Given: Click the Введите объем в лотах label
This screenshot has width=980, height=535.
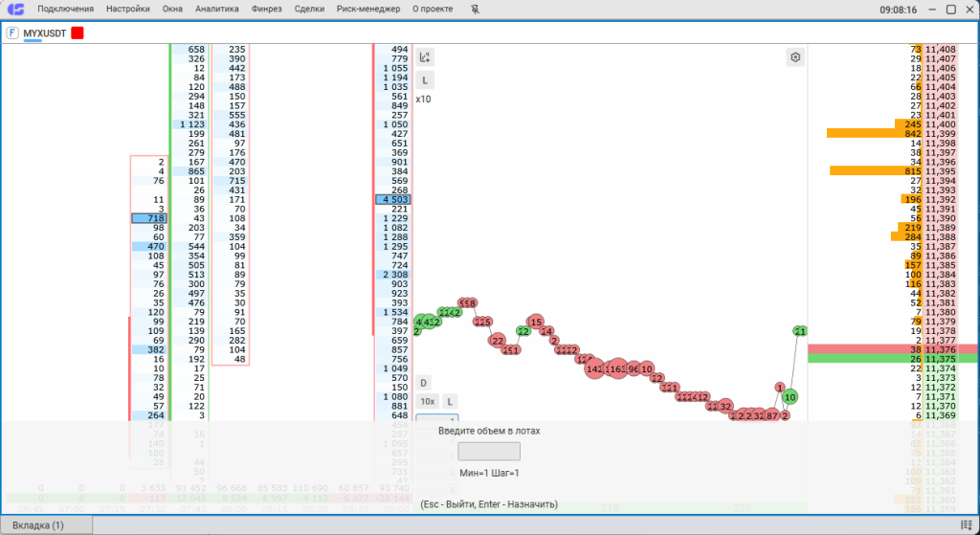Looking at the screenshot, I should [489, 432].
